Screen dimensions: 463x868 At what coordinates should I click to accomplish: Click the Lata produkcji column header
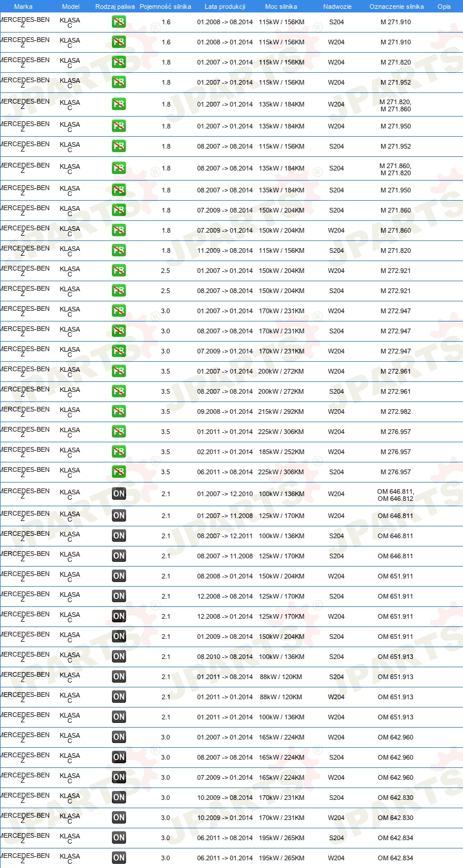point(225,7)
